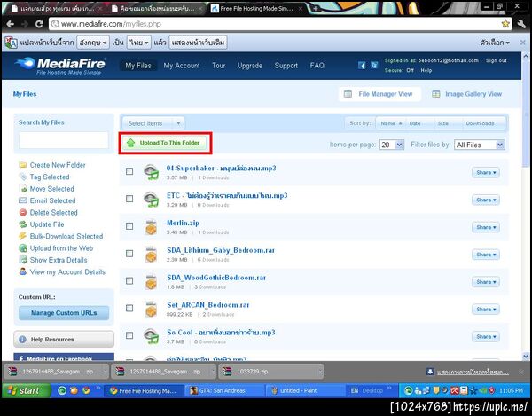Click Manage Custom URLs button
The height and width of the screenshot is (416, 532).
pyautogui.click(x=64, y=313)
